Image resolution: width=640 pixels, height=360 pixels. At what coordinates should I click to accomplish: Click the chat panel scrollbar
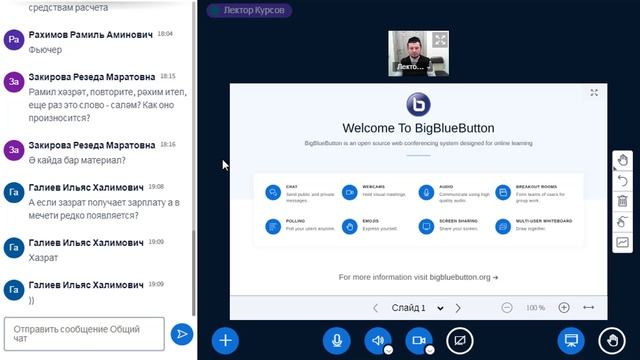[193, 273]
